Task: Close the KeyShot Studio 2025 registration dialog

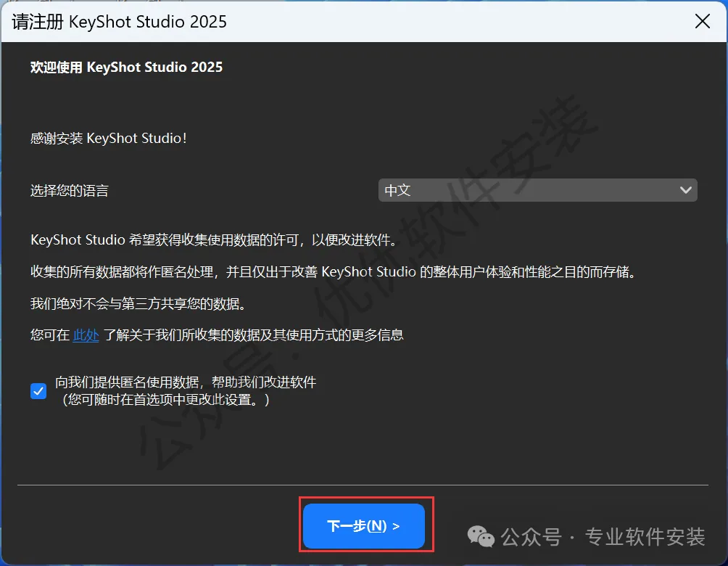Action: (x=703, y=21)
